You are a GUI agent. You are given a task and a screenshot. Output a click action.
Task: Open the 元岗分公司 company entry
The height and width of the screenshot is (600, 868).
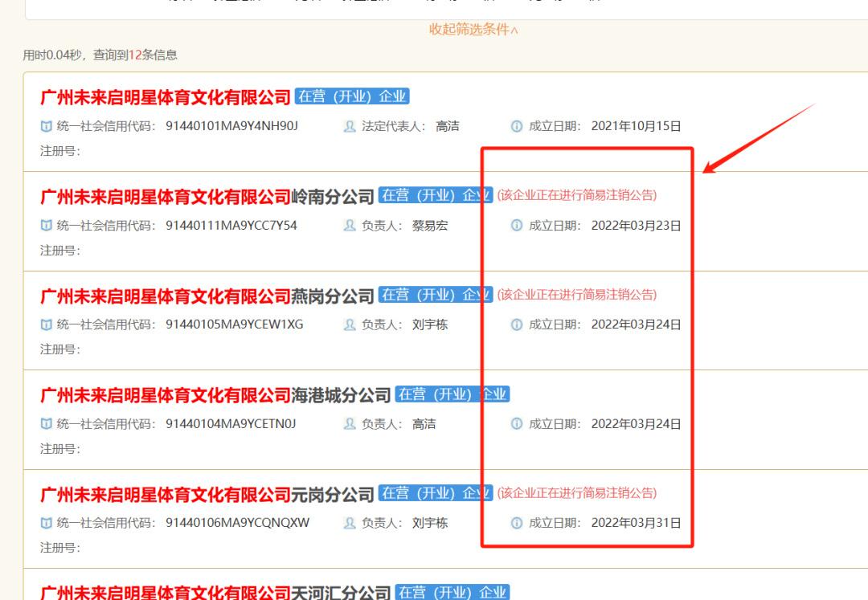tap(207, 494)
